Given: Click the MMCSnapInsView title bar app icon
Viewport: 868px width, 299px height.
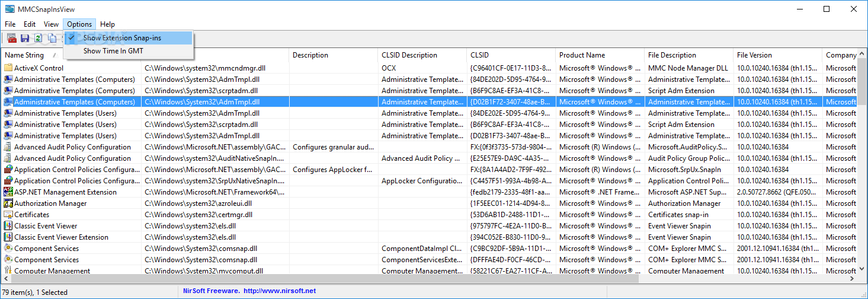Looking at the screenshot, I should pos(9,9).
